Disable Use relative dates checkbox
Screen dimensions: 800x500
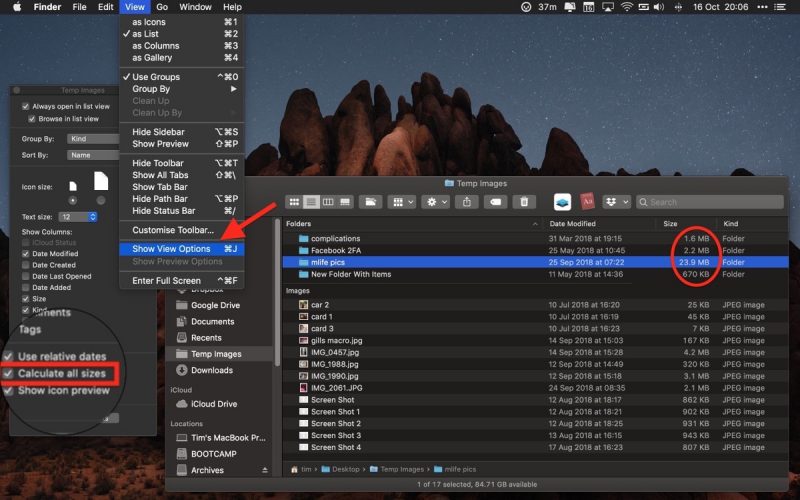(8, 357)
